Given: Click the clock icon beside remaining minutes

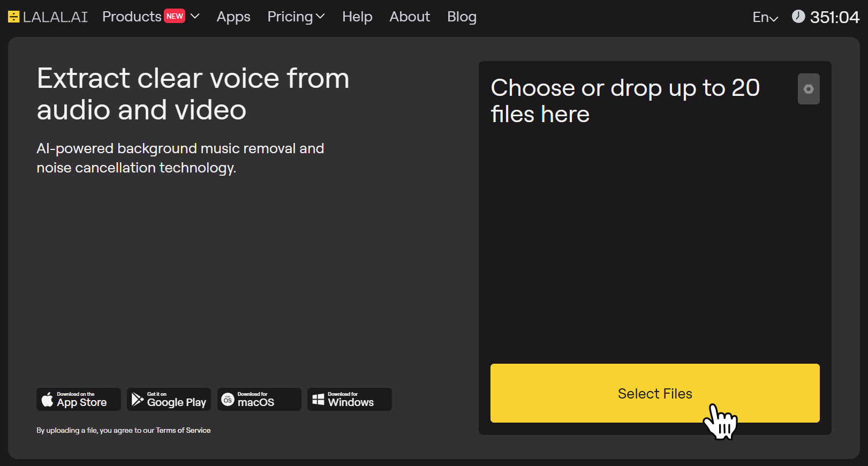Looking at the screenshot, I should click(x=798, y=17).
